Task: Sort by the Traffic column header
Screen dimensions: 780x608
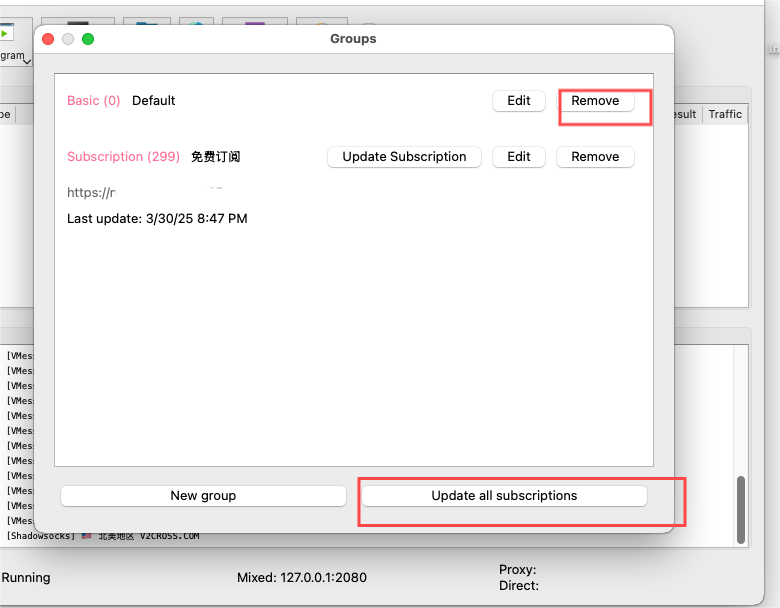Action: pos(725,114)
